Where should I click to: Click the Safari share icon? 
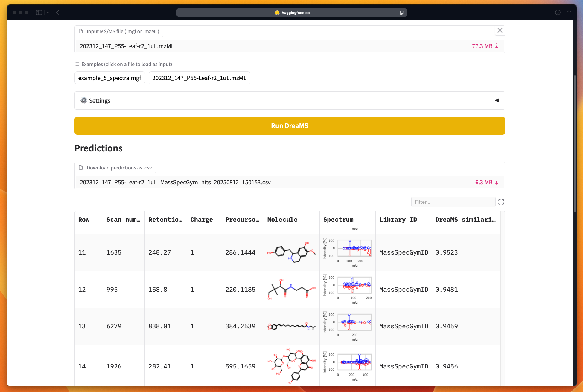point(569,13)
